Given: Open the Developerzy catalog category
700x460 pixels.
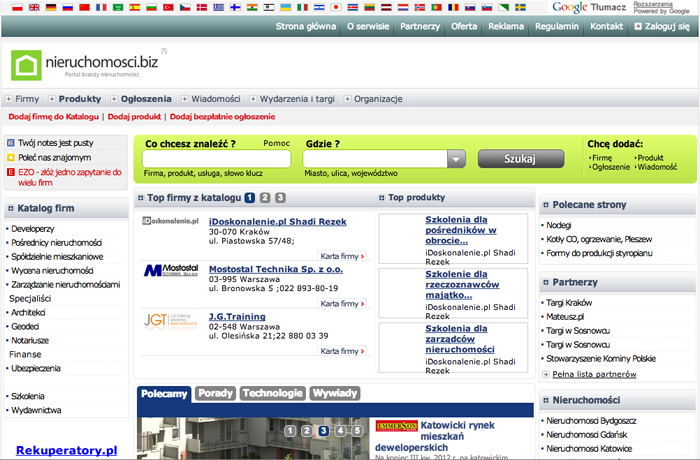Looking at the screenshot, I should tap(33, 229).
